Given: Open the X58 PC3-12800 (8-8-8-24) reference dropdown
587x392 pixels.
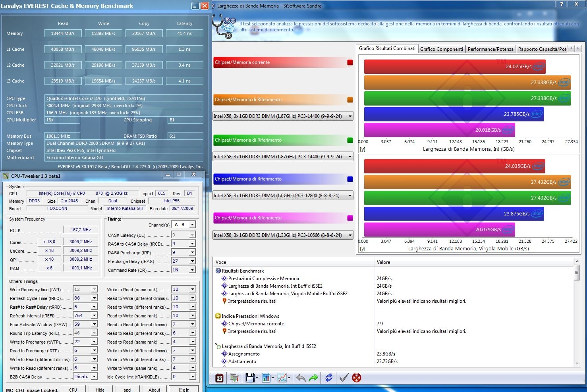Looking at the screenshot, I should [283, 196].
